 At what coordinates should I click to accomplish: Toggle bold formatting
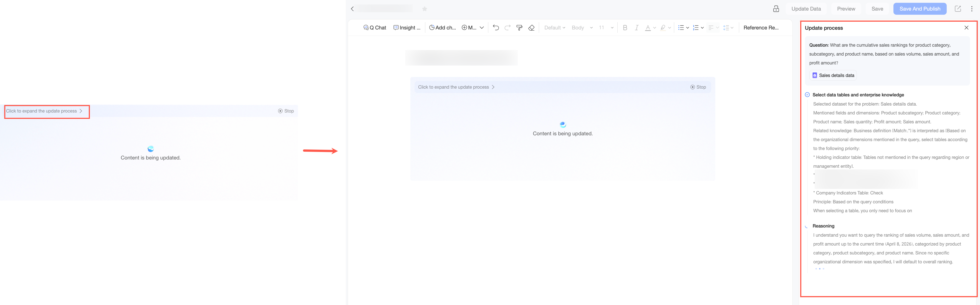625,27
